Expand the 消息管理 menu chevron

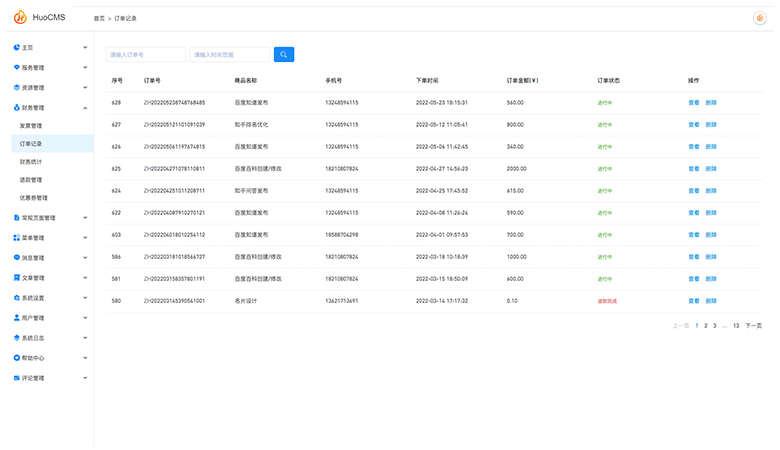click(85, 258)
